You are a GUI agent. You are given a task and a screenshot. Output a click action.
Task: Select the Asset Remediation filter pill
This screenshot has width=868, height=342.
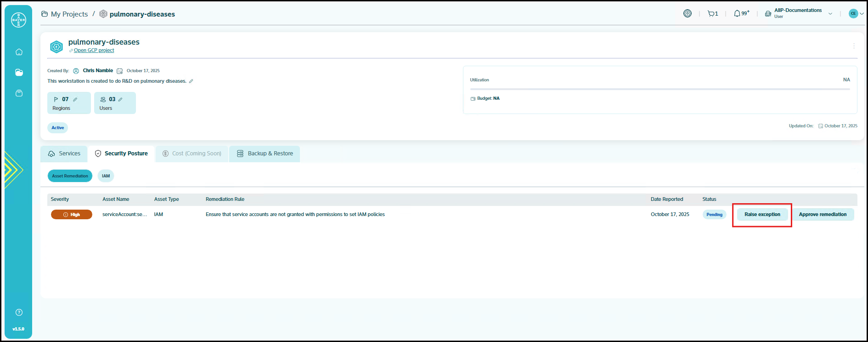70,176
